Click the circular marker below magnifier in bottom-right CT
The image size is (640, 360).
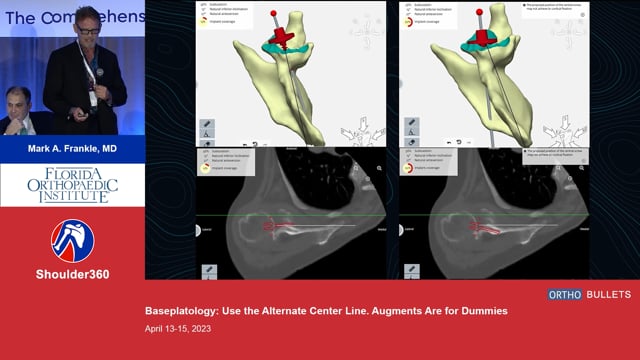pyautogui.click(x=570, y=179)
